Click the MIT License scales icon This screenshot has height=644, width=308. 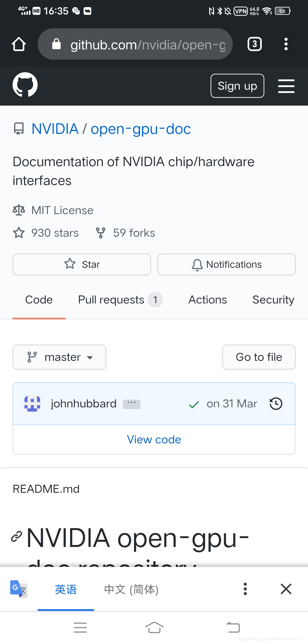19,210
